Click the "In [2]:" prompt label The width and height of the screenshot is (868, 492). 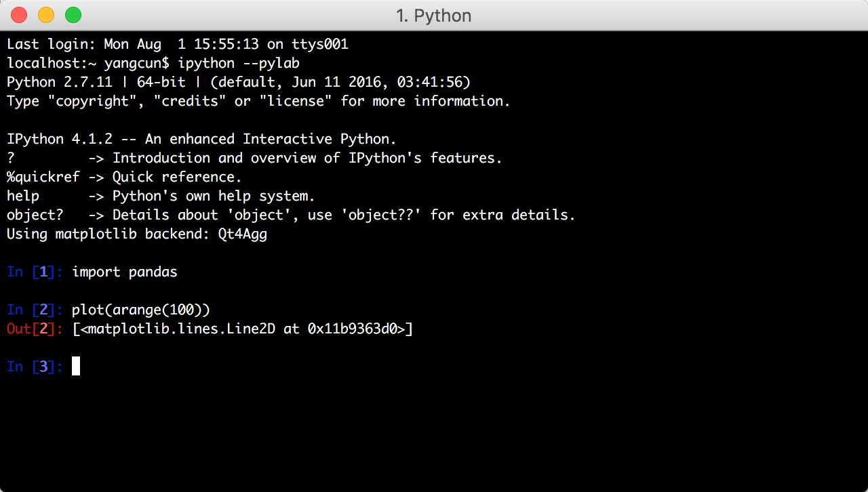(35, 310)
